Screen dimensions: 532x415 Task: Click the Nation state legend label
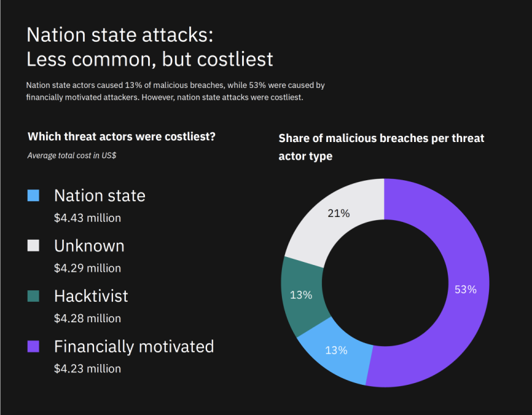(100, 196)
